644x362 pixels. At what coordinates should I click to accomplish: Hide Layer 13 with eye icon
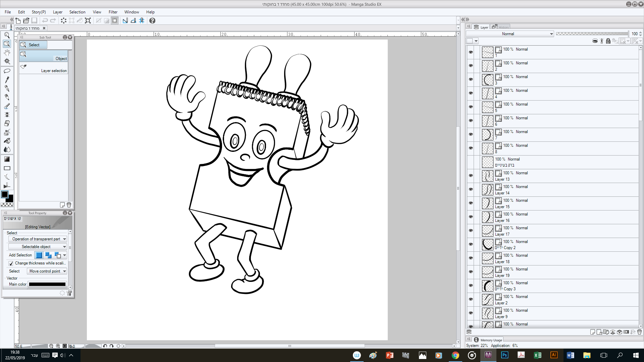point(471,176)
